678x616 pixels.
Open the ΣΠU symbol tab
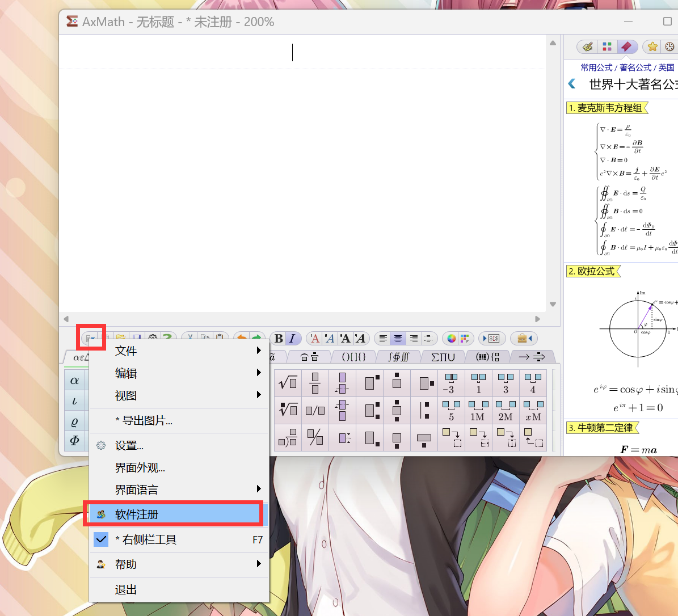pyautogui.click(x=443, y=357)
